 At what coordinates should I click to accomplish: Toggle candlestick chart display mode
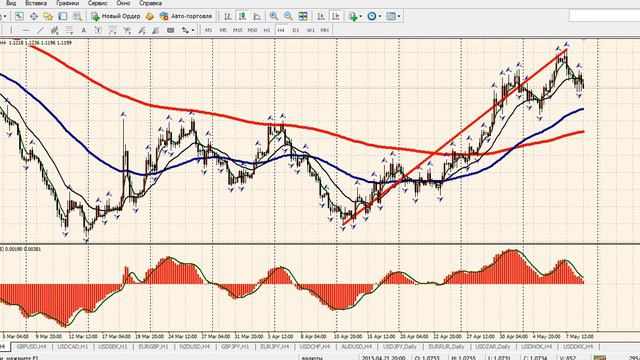[x=242, y=16]
